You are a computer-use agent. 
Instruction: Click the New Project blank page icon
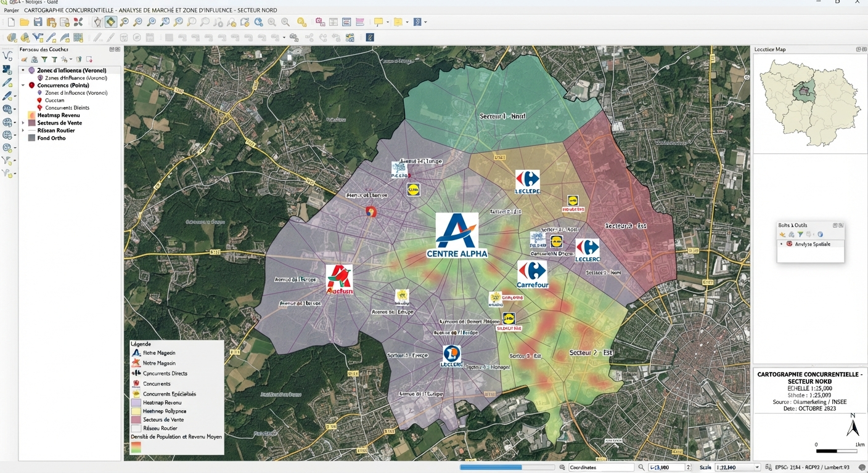11,22
